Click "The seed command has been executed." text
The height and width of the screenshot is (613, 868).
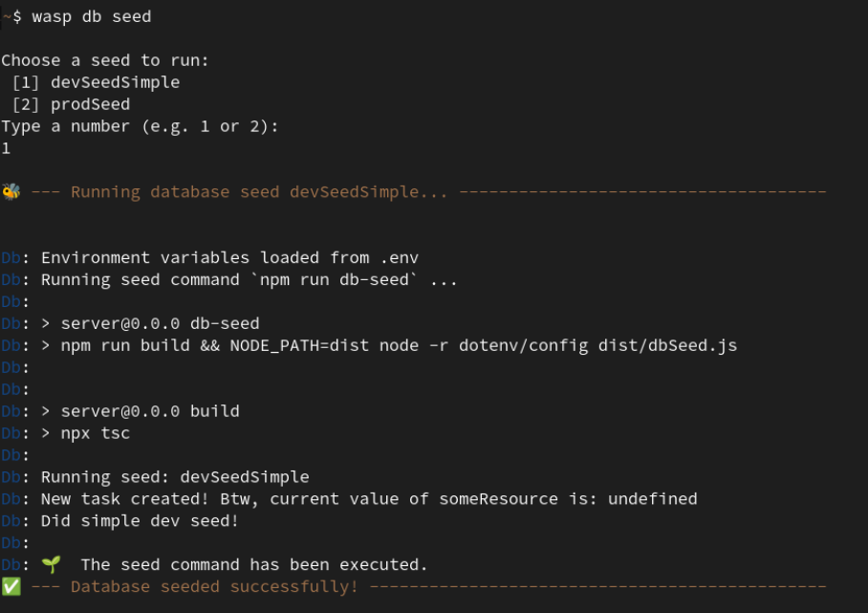254,564
